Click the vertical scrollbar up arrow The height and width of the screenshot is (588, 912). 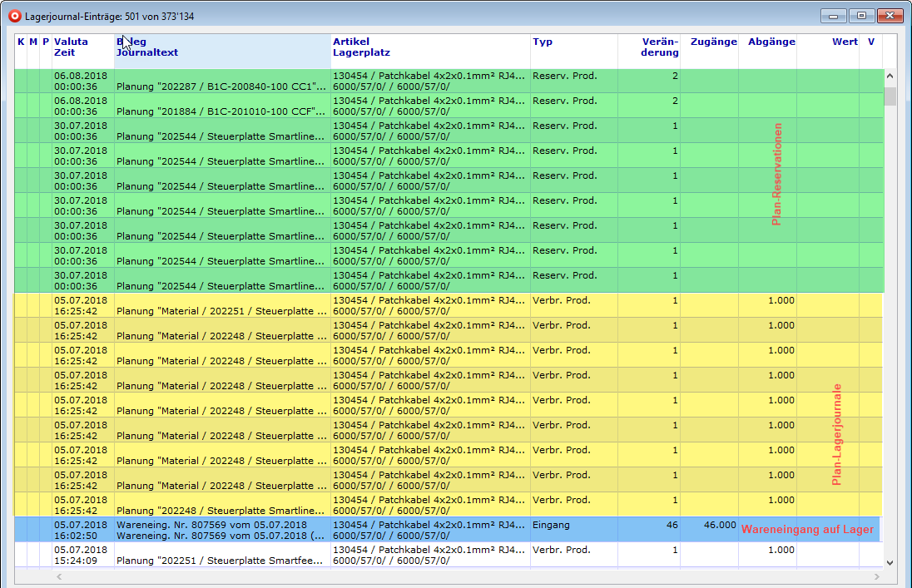[890, 76]
